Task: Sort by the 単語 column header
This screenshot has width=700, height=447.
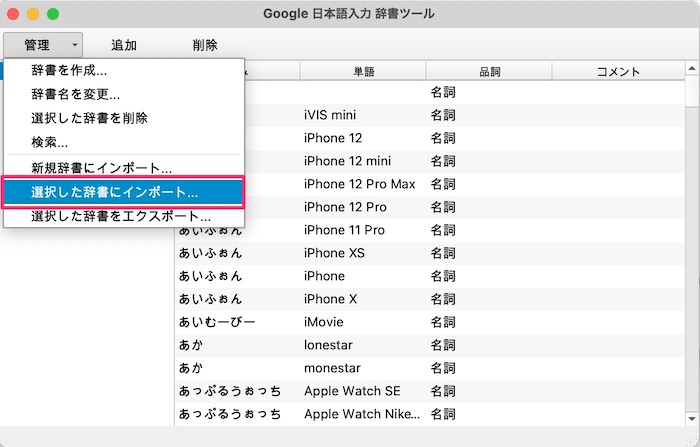Action: (x=363, y=71)
